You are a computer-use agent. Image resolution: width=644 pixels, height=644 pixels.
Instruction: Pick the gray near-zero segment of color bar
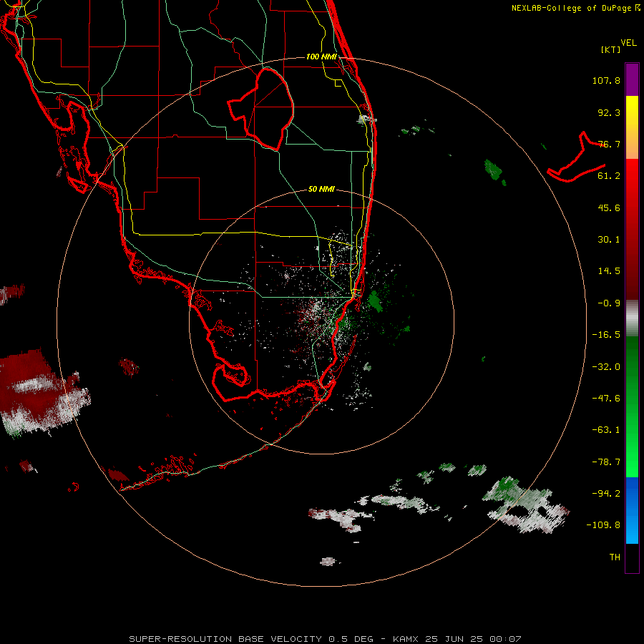[x=632, y=318]
